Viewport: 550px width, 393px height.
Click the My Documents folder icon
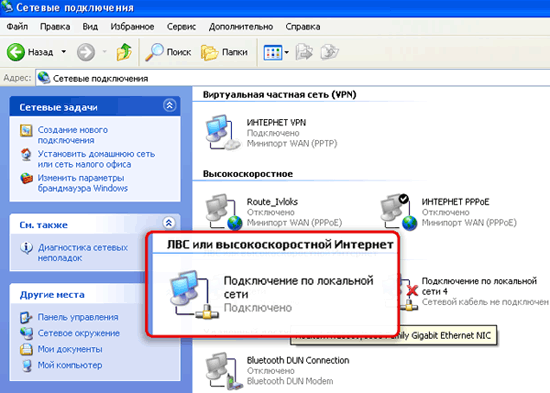click(26, 349)
